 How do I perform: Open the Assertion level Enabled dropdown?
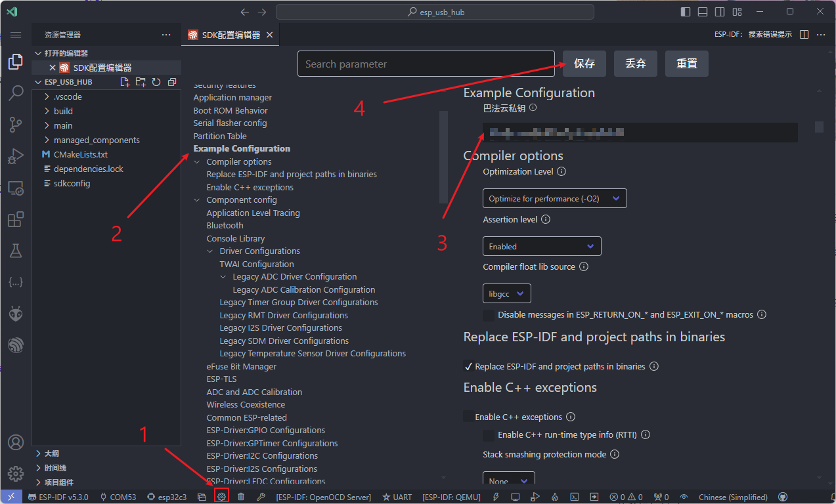[x=542, y=246]
